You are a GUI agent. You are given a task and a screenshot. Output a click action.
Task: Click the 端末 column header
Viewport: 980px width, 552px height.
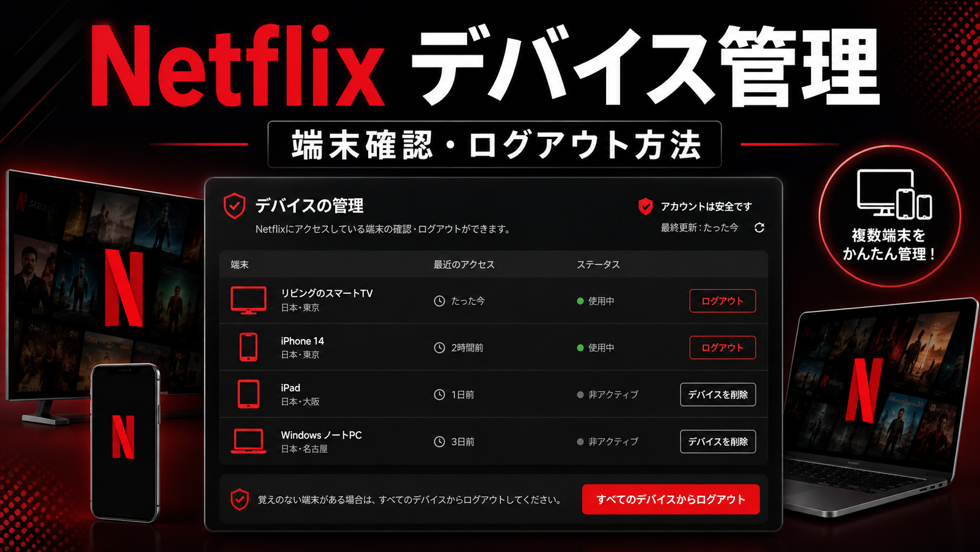(240, 265)
